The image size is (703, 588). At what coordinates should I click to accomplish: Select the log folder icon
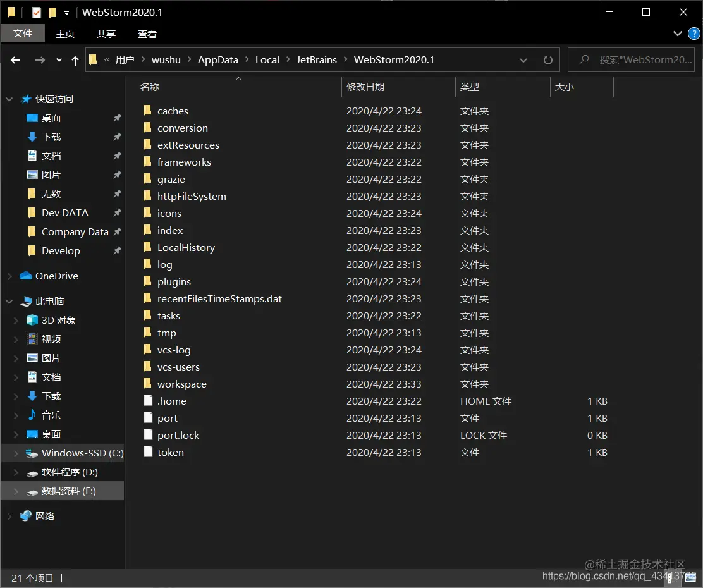click(147, 264)
